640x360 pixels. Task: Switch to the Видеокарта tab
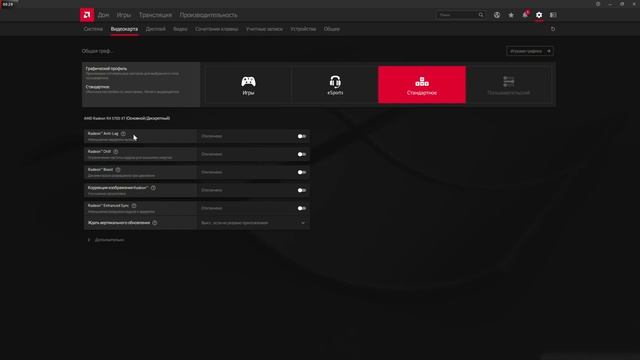click(124, 29)
